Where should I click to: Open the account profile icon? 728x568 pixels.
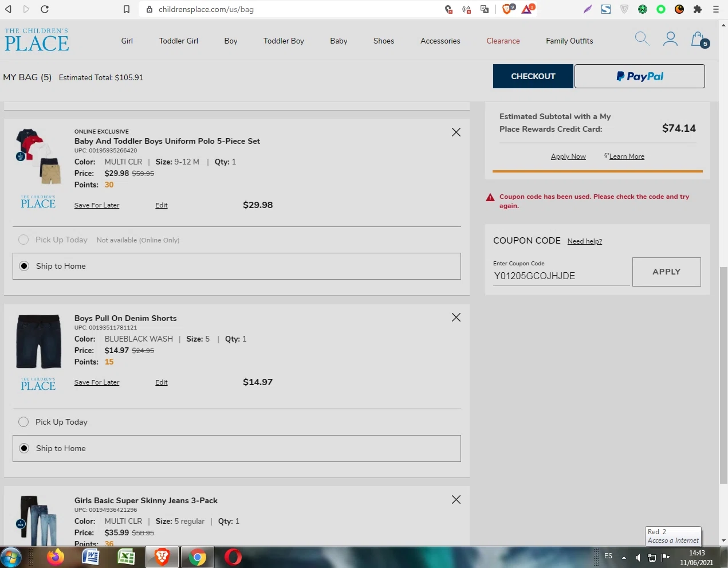pos(670,39)
